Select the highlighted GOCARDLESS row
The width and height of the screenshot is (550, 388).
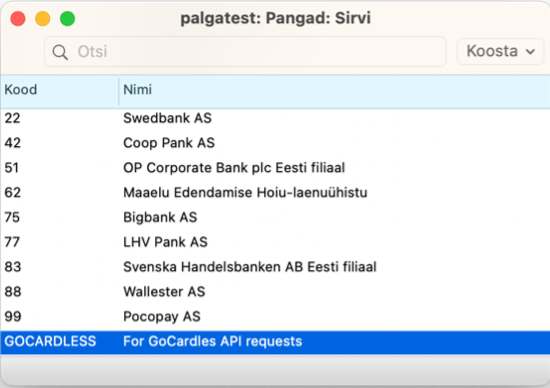coord(275,342)
